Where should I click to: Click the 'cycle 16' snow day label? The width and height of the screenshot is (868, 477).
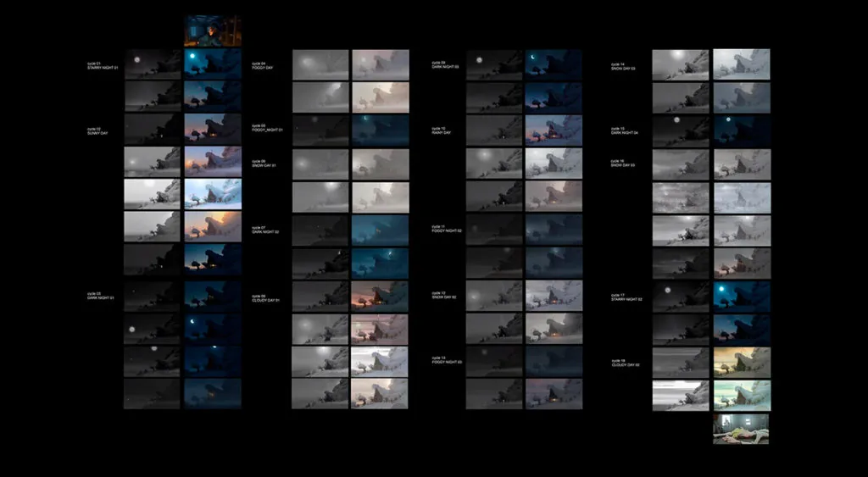623,164
